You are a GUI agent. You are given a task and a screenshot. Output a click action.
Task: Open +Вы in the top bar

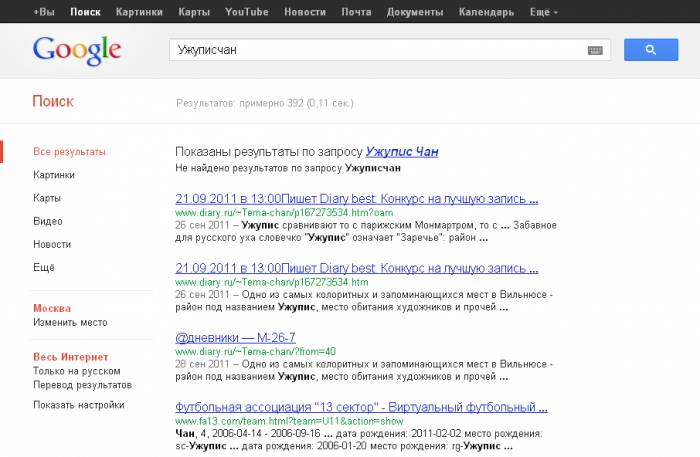(x=44, y=12)
